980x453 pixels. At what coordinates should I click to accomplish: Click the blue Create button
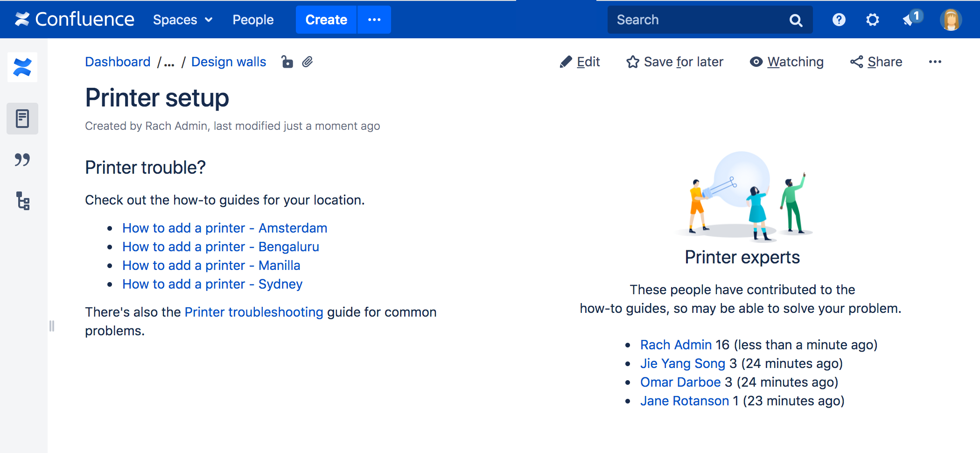point(326,20)
